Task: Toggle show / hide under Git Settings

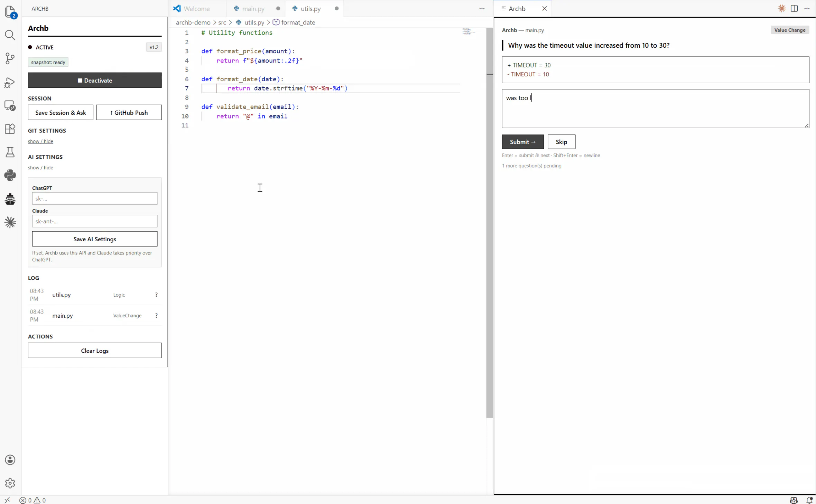Action: click(x=40, y=141)
